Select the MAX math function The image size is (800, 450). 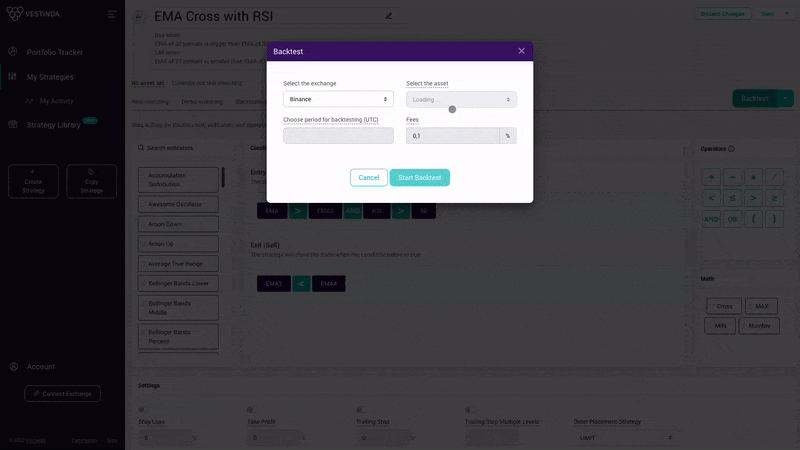coord(761,306)
